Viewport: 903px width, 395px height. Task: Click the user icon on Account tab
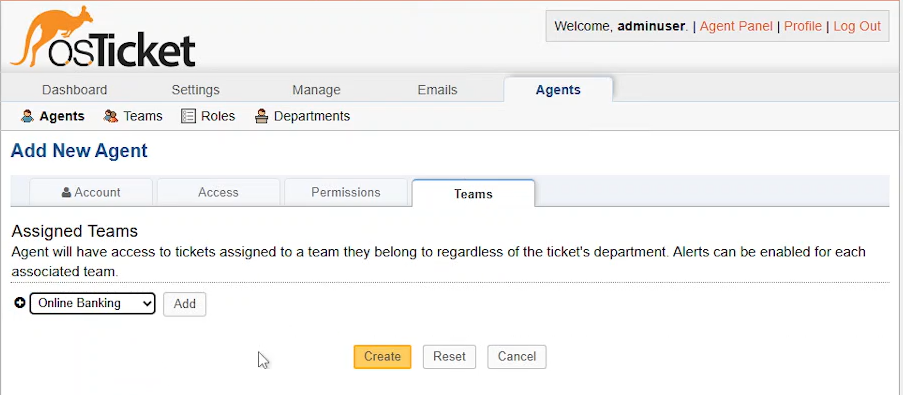(66, 192)
